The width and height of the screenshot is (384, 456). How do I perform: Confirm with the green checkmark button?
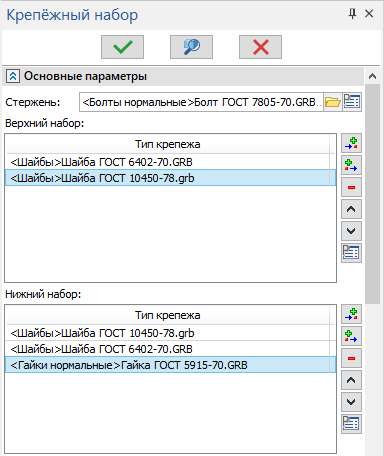[122, 47]
